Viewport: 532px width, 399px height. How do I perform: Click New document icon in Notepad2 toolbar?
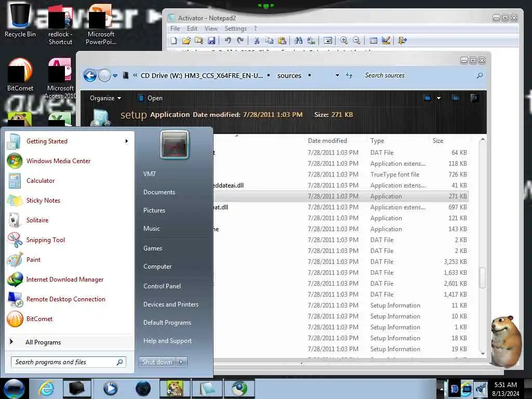click(x=174, y=41)
